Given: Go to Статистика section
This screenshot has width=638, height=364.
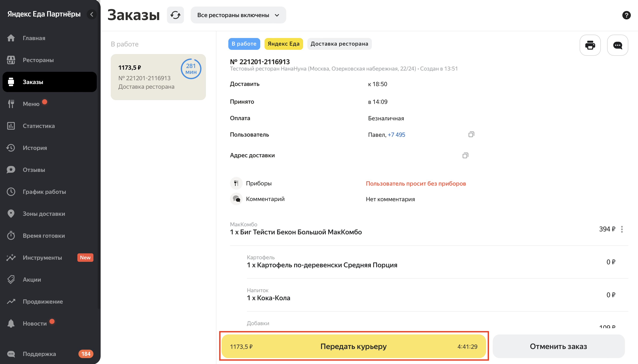Looking at the screenshot, I should click(x=38, y=126).
